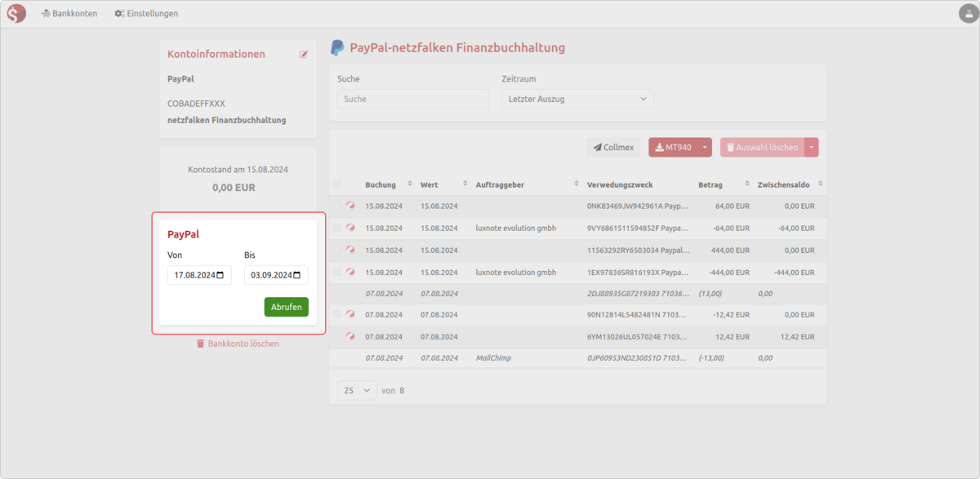
Task: Open the Bankkonten menu
Action: 69,13
